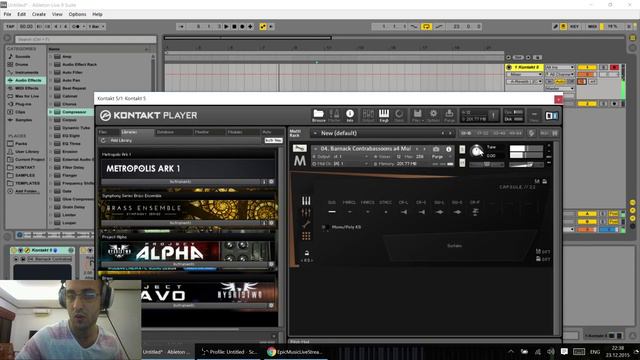Click the instrument snapshot camera icon

click(436, 149)
